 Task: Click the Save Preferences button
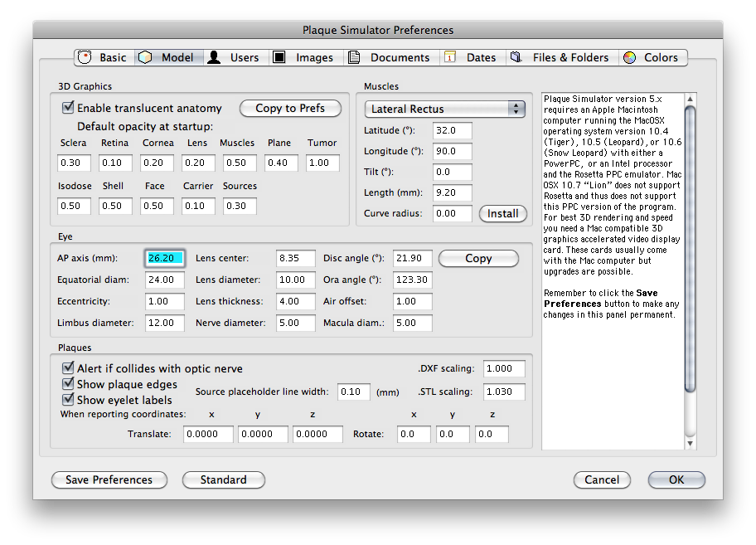[x=109, y=479]
